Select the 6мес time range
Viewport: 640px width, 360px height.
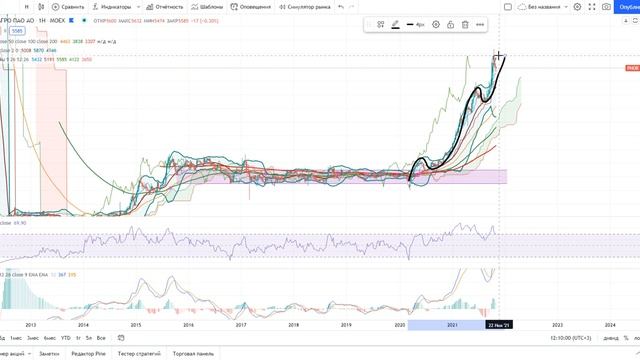point(50,338)
